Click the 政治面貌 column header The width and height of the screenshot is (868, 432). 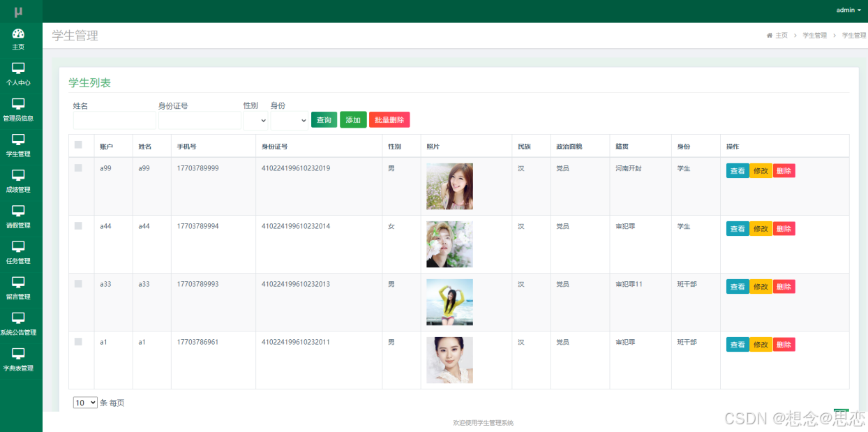(x=569, y=147)
